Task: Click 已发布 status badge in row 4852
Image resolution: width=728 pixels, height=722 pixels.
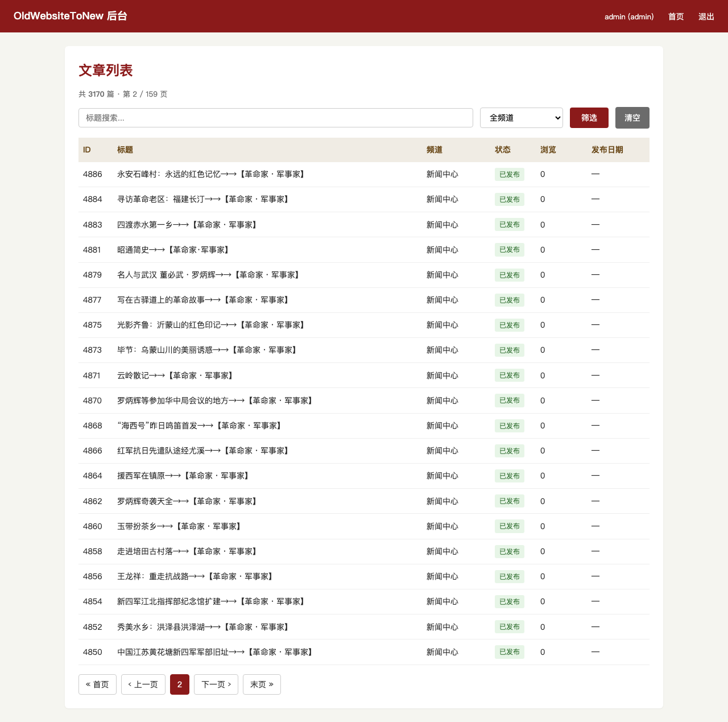Action: click(510, 627)
